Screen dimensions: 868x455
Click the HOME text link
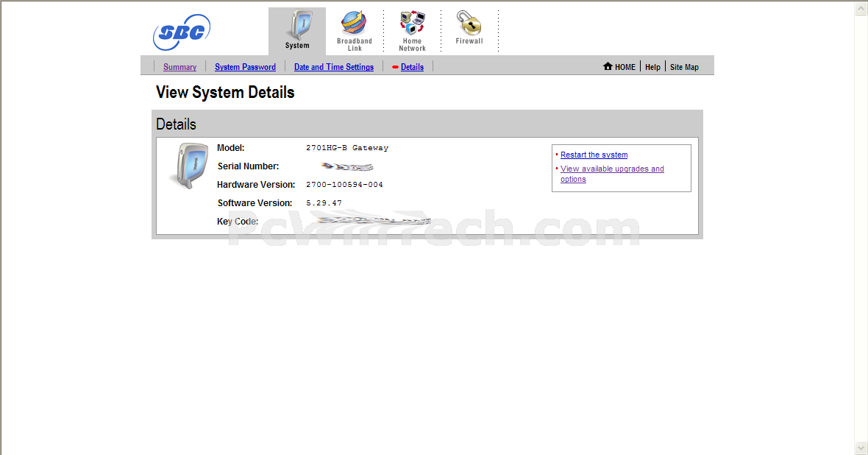625,67
